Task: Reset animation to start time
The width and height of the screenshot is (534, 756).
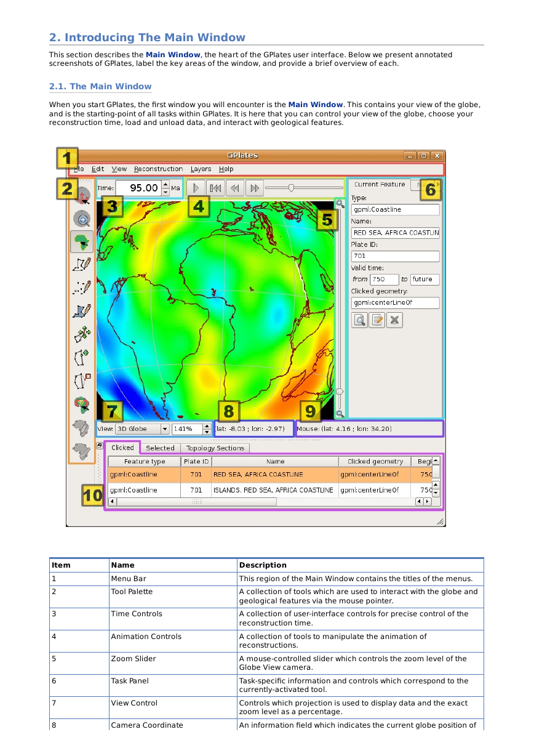Action: [215, 188]
